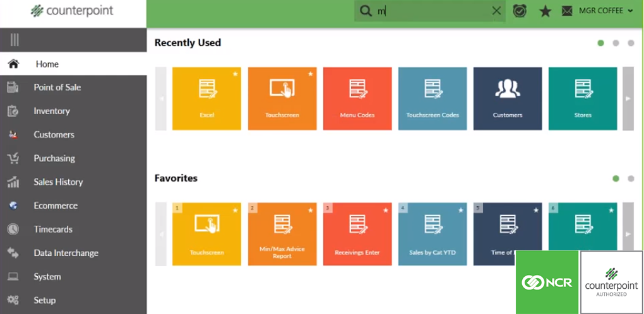Expand the MGR COFFEE user dropdown
This screenshot has width=644, height=314.
tap(605, 11)
